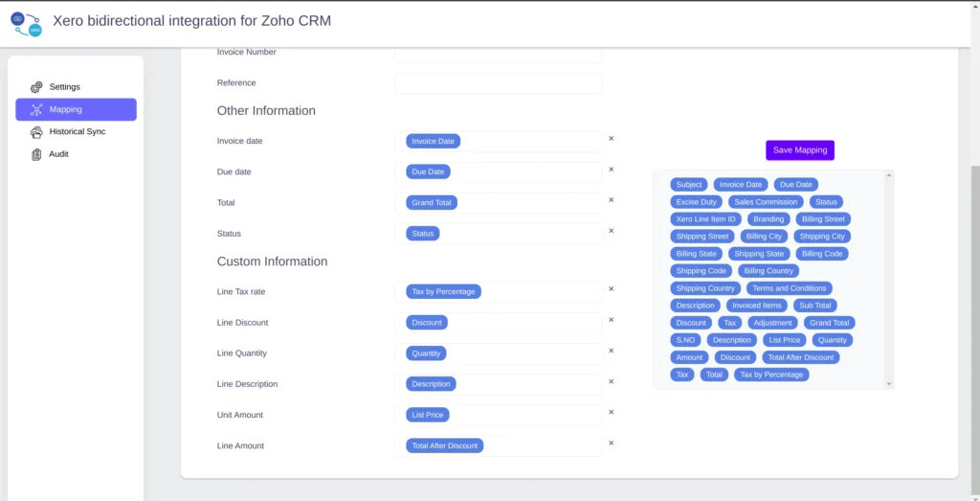Click the List Price chip in Unit Amount field
The width and height of the screenshot is (980, 501).
(428, 415)
